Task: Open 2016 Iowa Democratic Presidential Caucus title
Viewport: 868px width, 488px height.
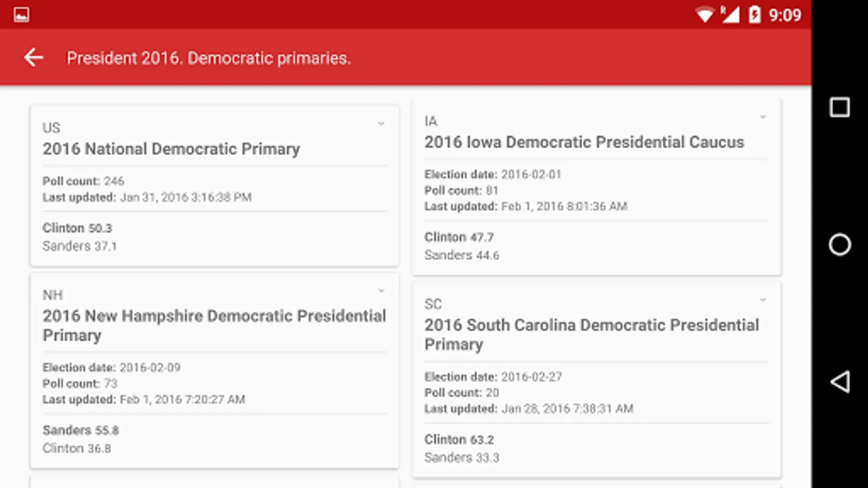Action: (584, 142)
